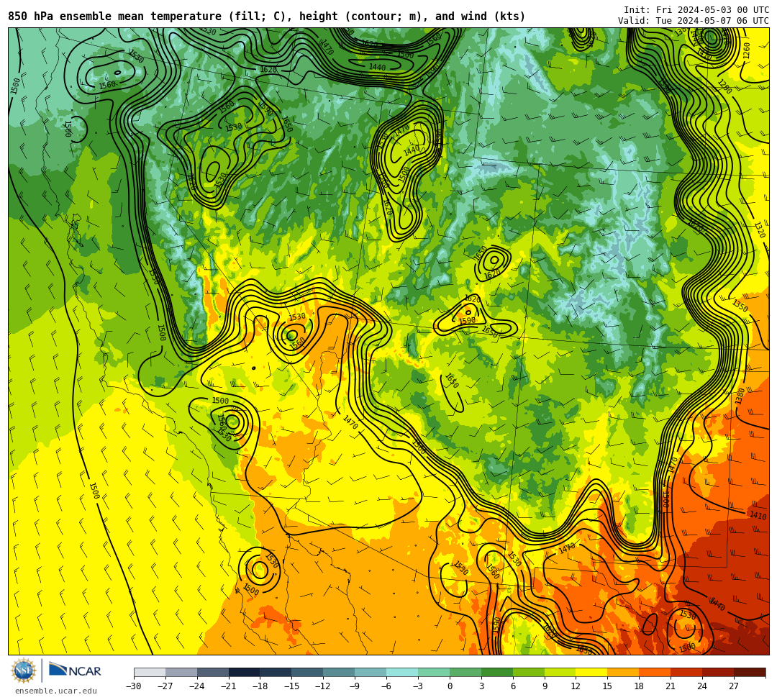Pick the -18 to -15 colorbar swatch

tap(276, 672)
